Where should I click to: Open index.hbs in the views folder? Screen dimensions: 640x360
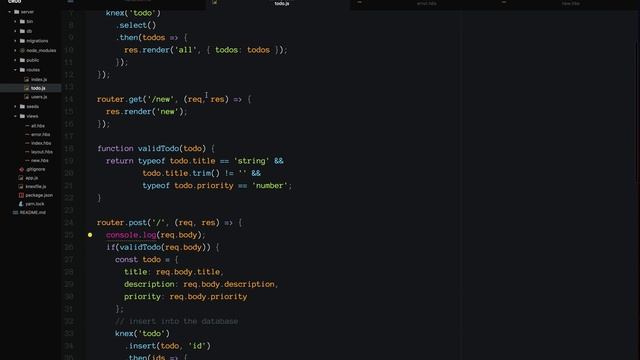[x=41, y=143]
